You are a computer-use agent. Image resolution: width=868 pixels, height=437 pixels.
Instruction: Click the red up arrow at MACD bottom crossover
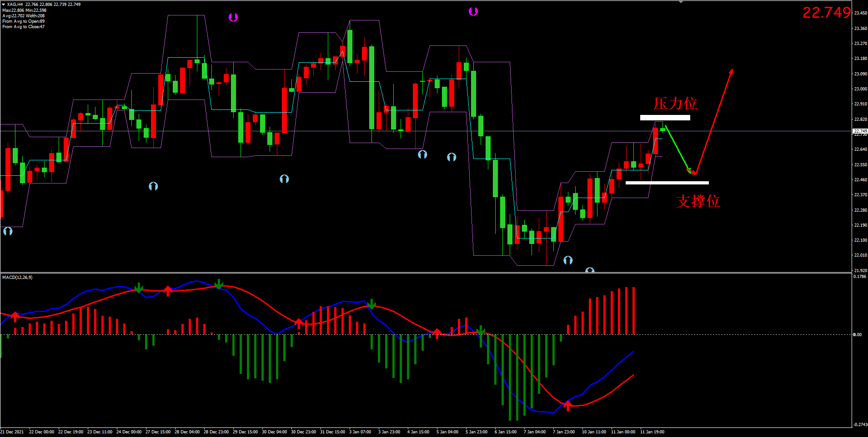(x=567, y=405)
